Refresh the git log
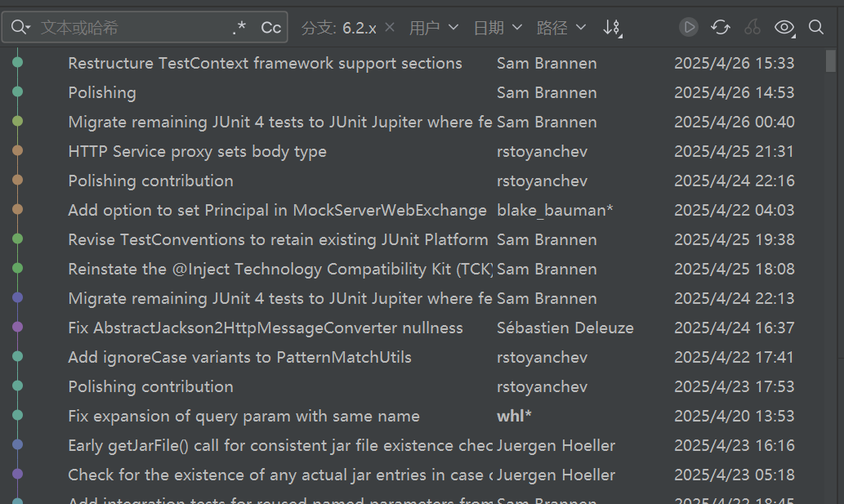The width and height of the screenshot is (844, 504). pos(720,27)
